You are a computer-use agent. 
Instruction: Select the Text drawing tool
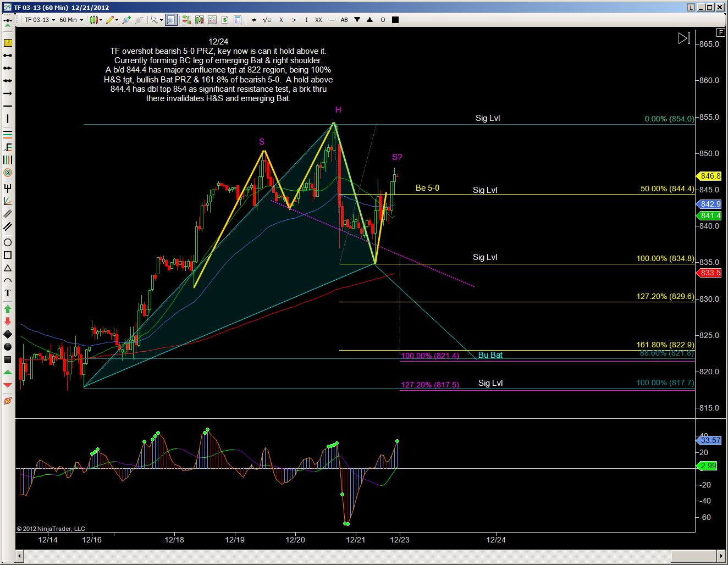point(8,293)
